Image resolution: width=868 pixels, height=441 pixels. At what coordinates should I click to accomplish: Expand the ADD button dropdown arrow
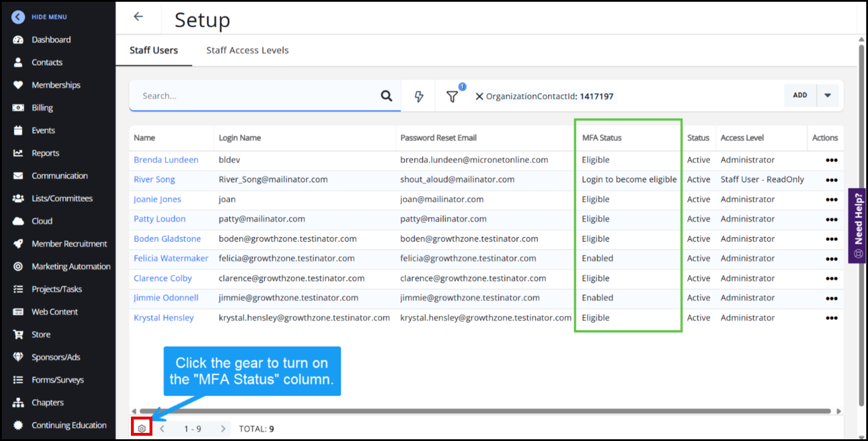(827, 95)
